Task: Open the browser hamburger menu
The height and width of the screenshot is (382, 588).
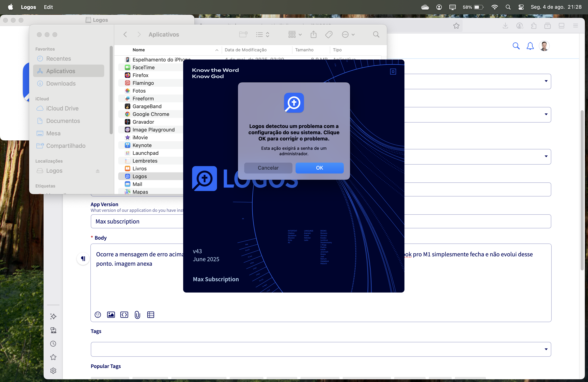Action: click(575, 26)
